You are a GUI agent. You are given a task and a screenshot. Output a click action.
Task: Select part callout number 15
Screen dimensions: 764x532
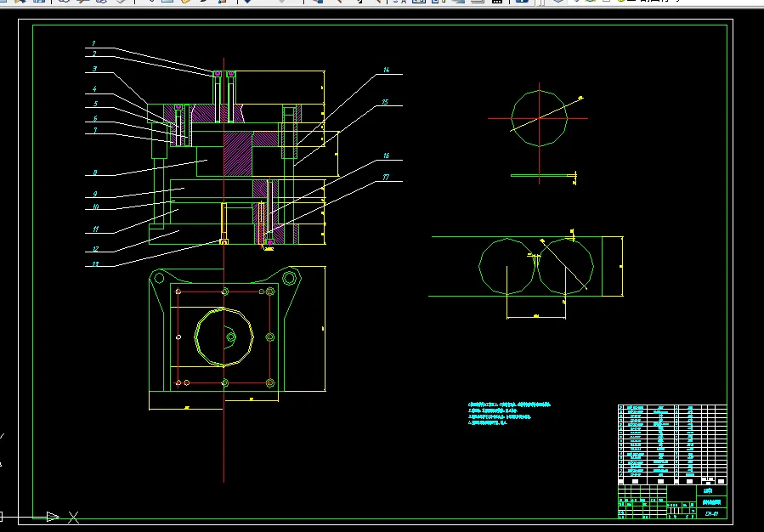tap(385, 102)
